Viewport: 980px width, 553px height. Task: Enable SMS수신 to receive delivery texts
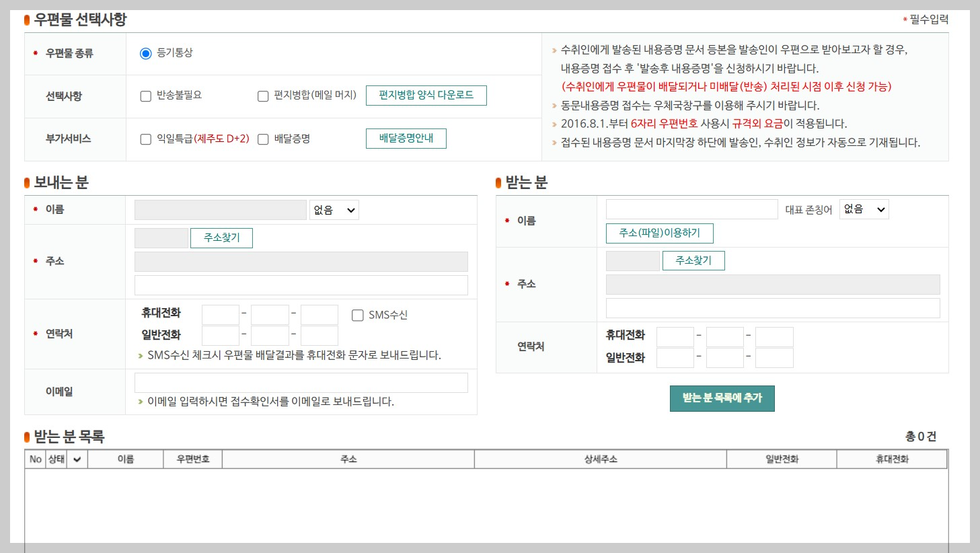click(357, 315)
